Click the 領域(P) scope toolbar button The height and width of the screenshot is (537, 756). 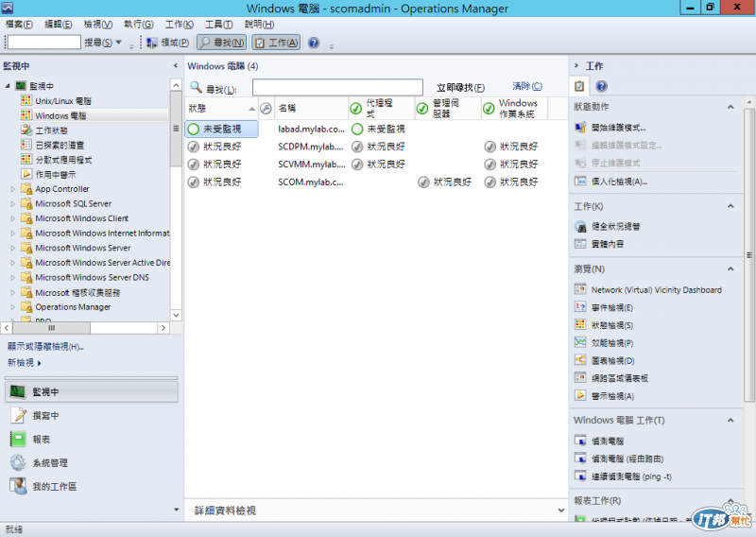[167, 43]
